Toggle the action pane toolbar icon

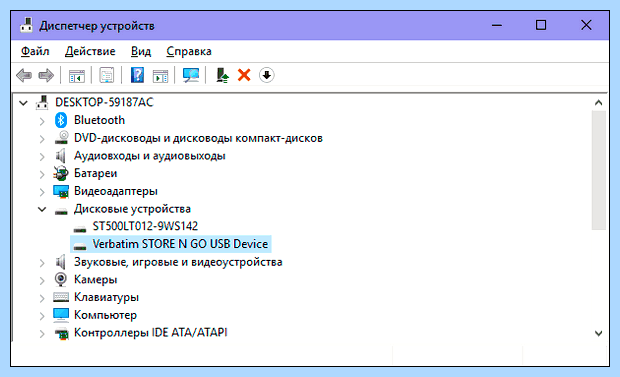(x=160, y=76)
